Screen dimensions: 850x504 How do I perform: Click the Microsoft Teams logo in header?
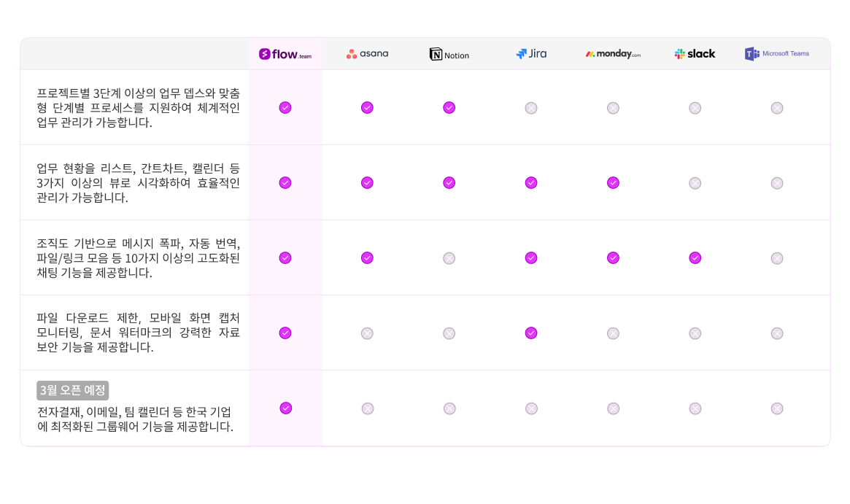777,54
